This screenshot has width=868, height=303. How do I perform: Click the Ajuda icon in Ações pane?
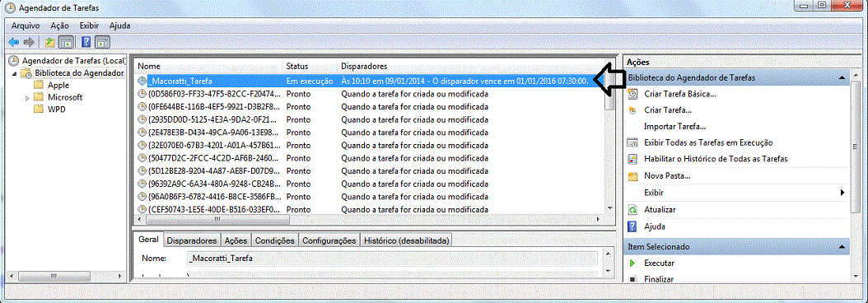coord(632,226)
